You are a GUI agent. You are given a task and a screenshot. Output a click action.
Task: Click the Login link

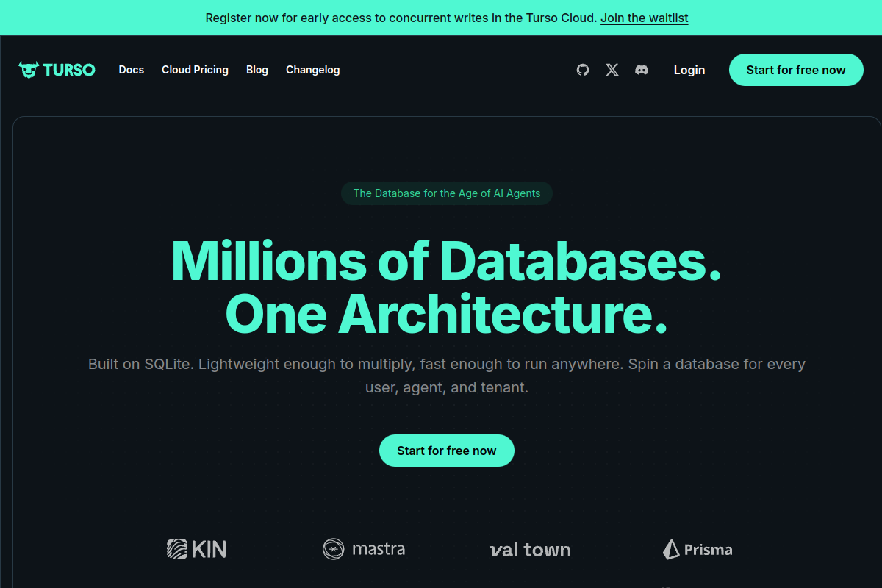[689, 70]
